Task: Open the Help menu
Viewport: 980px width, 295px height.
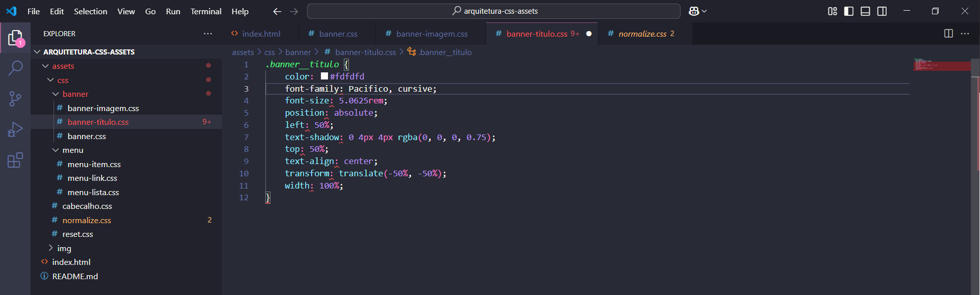Action: pyautogui.click(x=240, y=11)
